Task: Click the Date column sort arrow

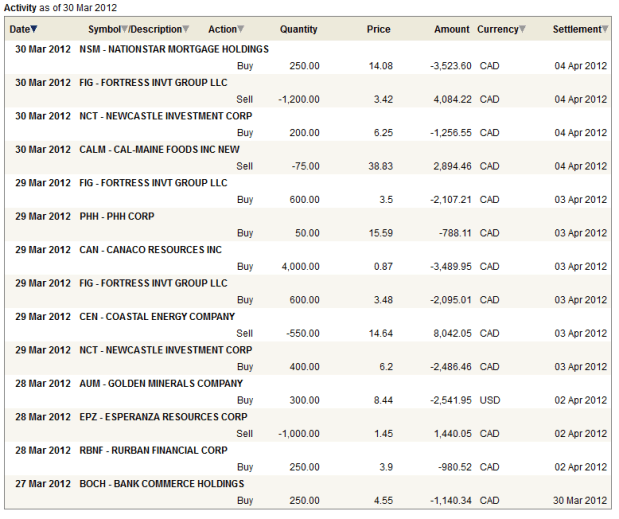Action: click(x=34, y=29)
